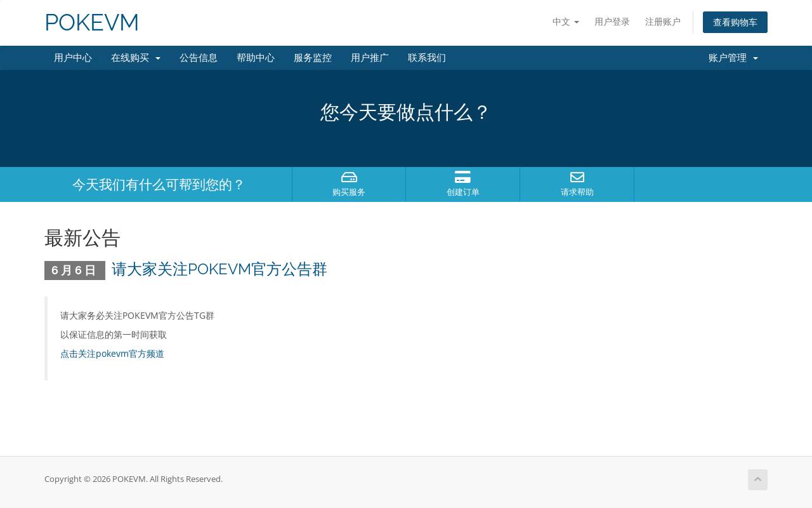Click the envelope icon for 请求帮助
The image size is (812, 508).
[x=577, y=177]
